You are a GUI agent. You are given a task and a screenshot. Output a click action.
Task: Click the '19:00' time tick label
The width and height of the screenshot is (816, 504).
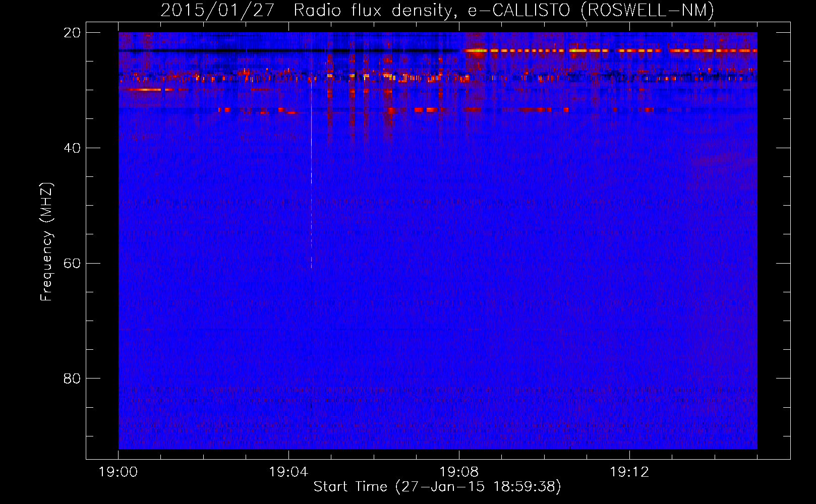[x=119, y=472]
